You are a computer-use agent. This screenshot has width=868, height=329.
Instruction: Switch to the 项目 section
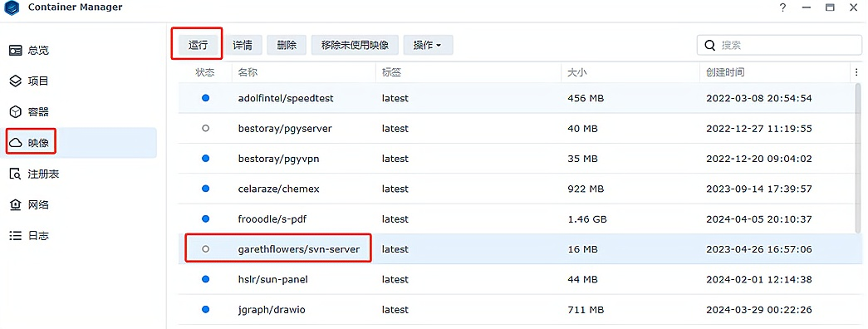79,81
